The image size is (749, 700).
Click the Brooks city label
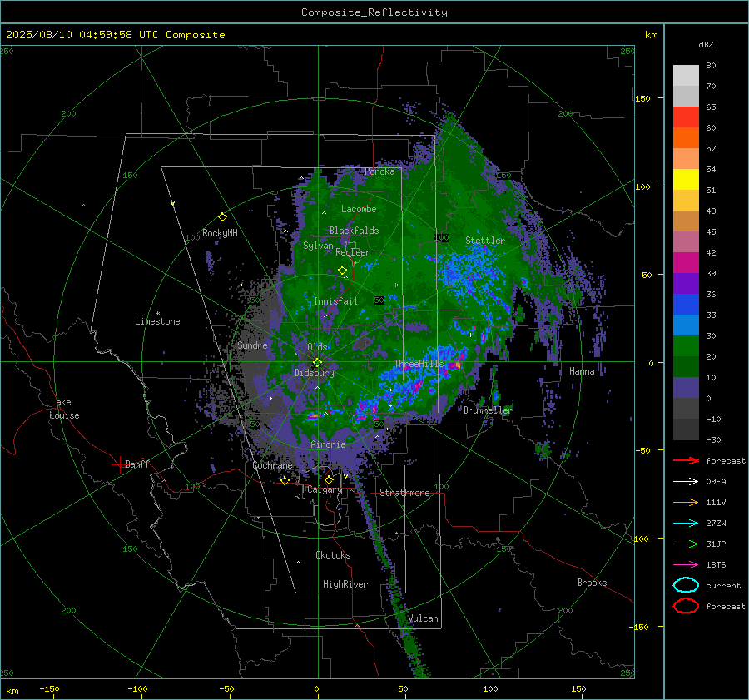pyautogui.click(x=592, y=583)
